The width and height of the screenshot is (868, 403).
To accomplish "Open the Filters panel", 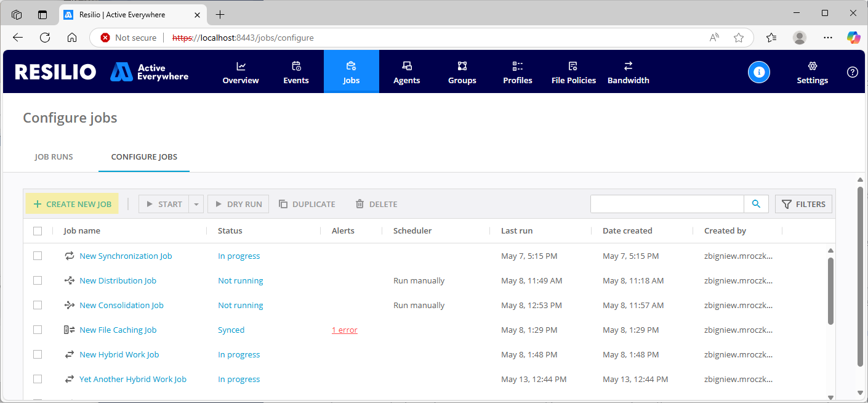I will 803,204.
